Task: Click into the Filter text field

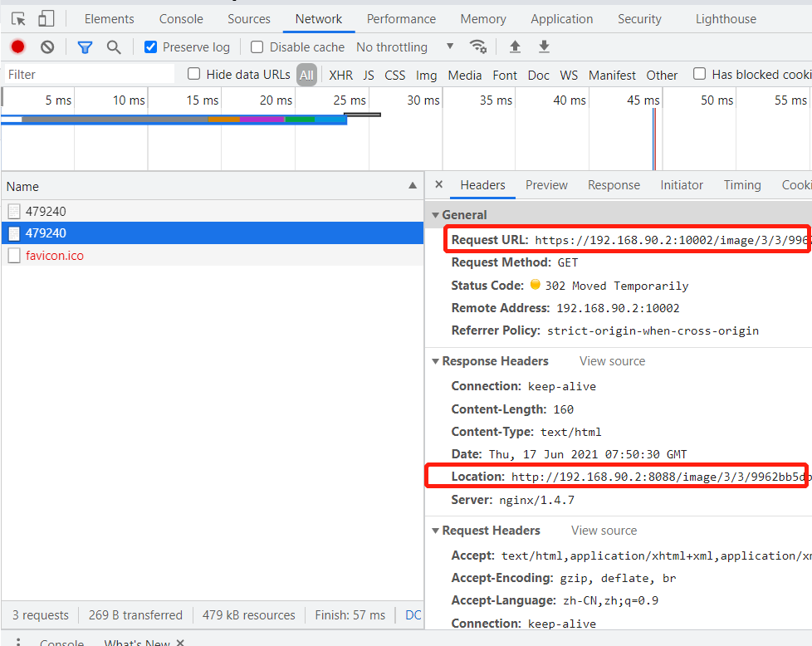Action: (90, 74)
